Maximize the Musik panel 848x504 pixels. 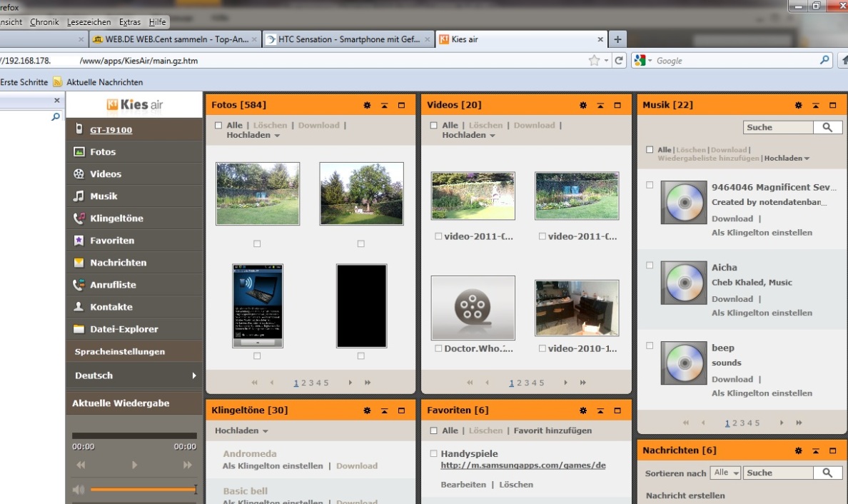pyautogui.click(x=832, y=106)
